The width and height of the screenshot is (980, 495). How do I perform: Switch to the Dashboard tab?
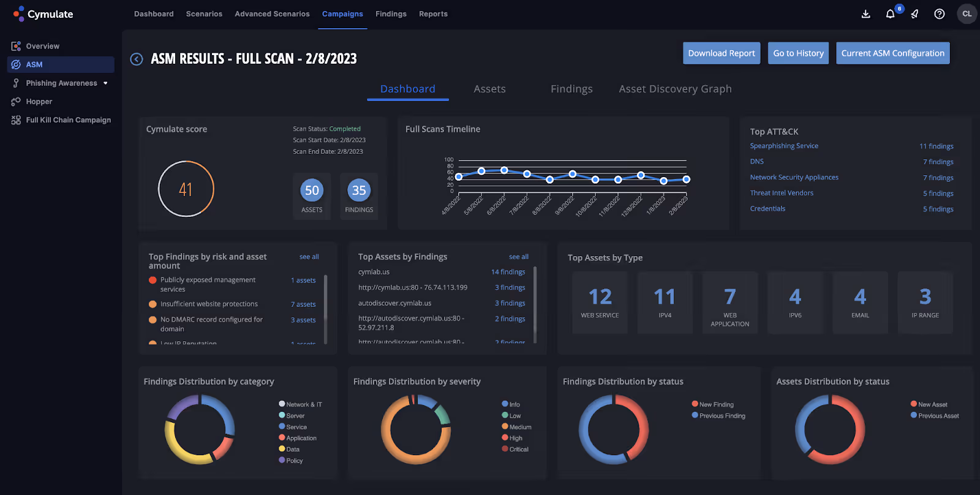[x=408, y=89]
